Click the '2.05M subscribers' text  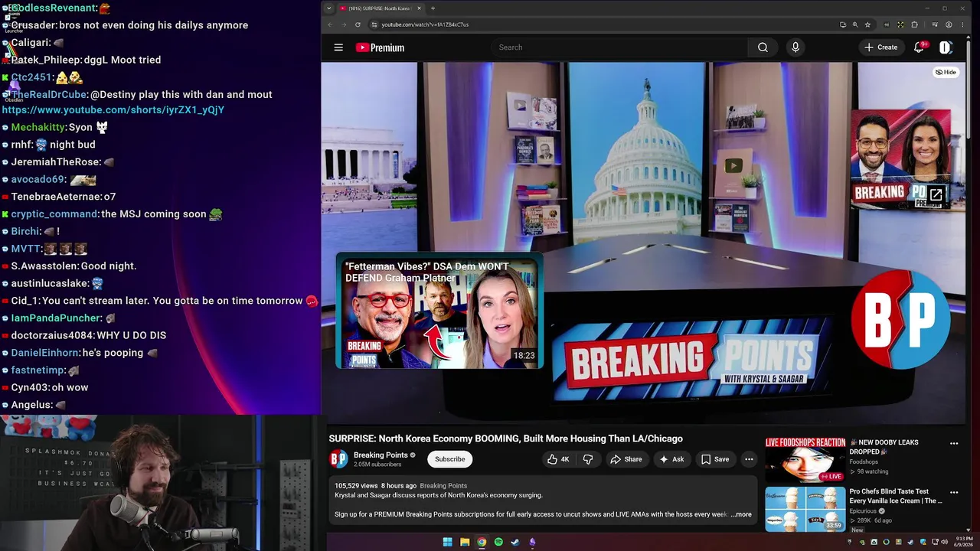point(377,465)
